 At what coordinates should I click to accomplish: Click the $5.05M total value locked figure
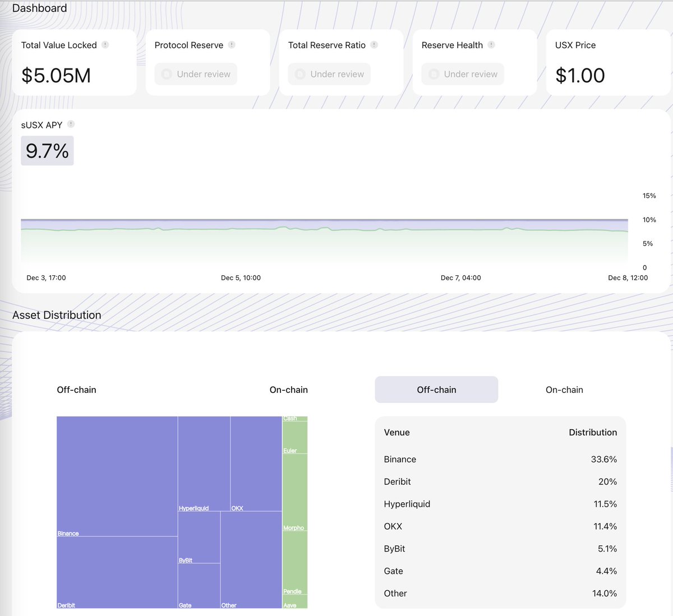point(56,75)
